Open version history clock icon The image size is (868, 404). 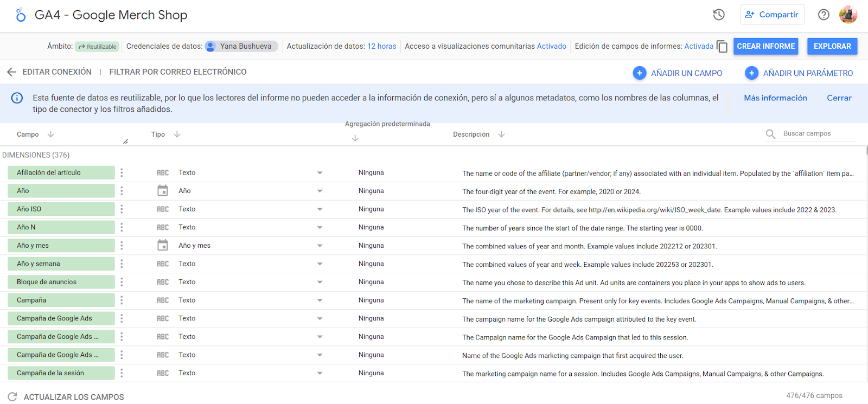point(719,15)
